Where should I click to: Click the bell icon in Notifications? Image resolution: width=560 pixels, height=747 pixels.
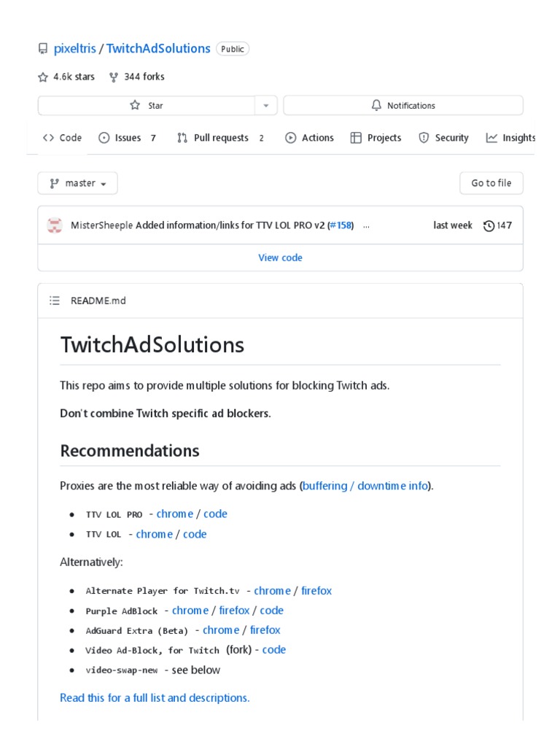pyautogui.click(x=376, y=106)
